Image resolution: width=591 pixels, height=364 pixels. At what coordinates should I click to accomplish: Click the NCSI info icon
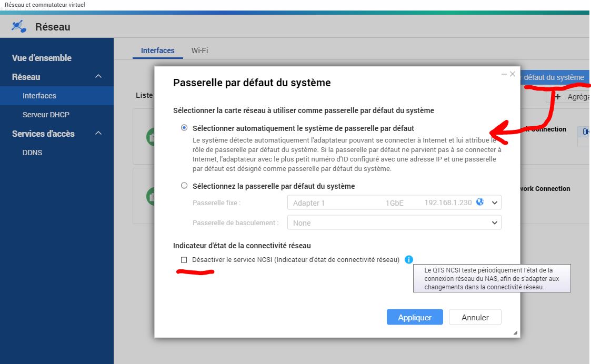point(409,259)
